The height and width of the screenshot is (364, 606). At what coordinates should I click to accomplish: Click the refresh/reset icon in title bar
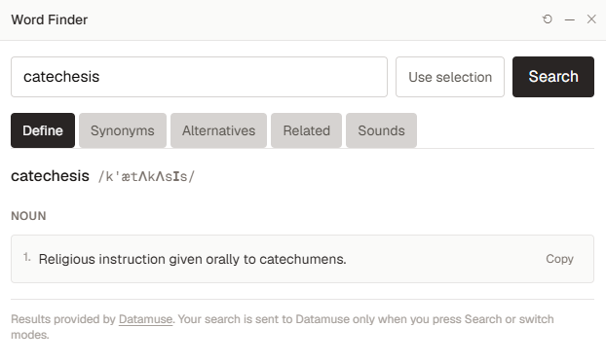point(548,19)
